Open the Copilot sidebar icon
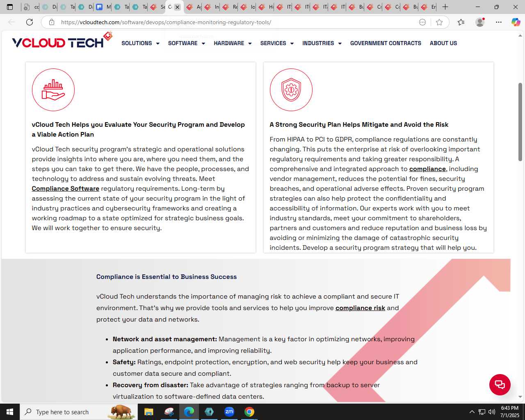The height and width of the screenshot is (420, 525). click(x=516, y=22)
